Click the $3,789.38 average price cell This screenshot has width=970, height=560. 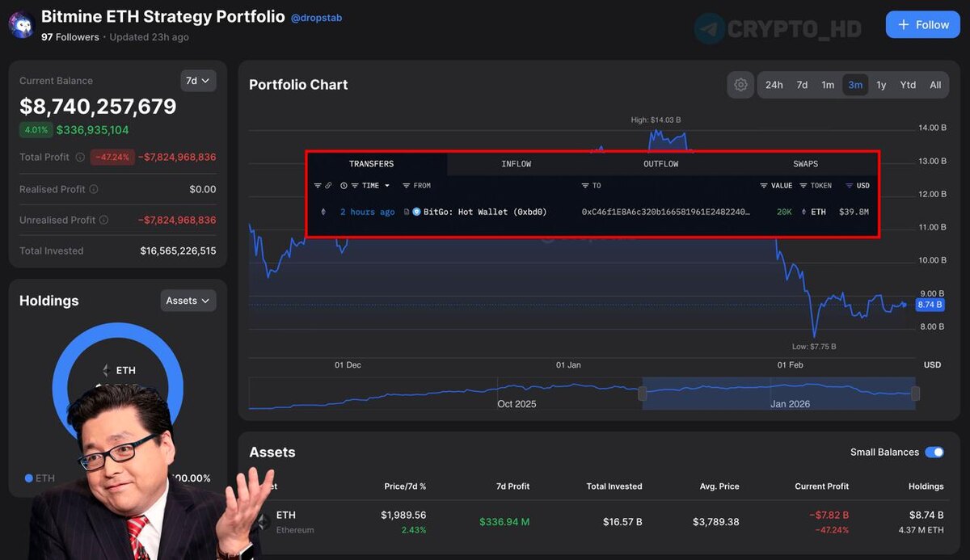pos(715,522)
